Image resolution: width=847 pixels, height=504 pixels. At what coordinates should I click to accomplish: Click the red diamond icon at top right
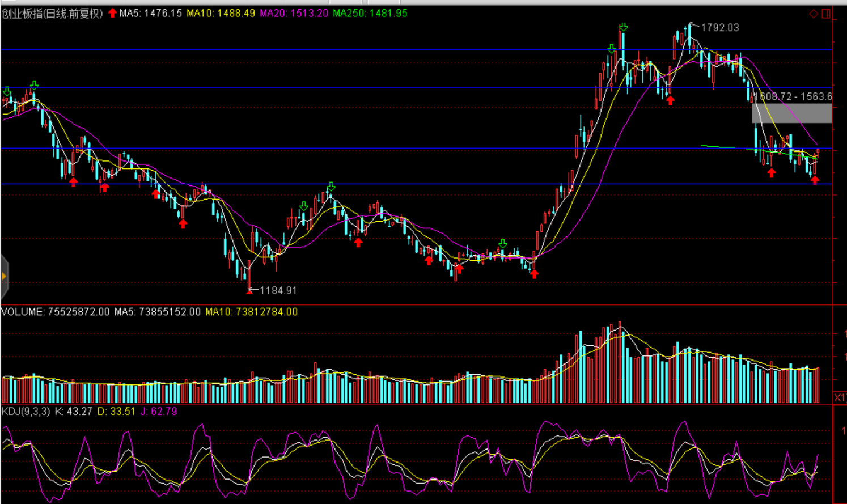point(814,14)
